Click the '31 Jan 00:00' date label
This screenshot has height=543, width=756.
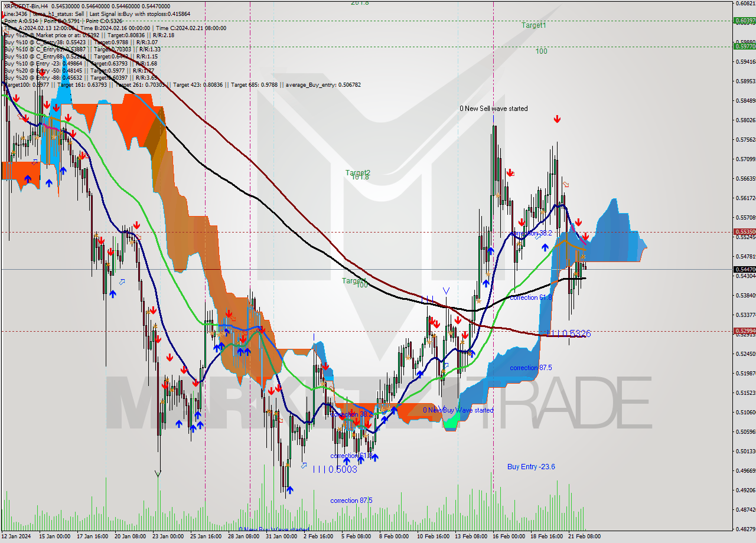(281, 536)
